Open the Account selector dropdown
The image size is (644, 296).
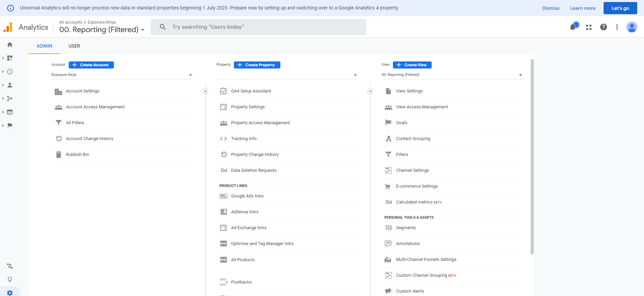[122, 75]
